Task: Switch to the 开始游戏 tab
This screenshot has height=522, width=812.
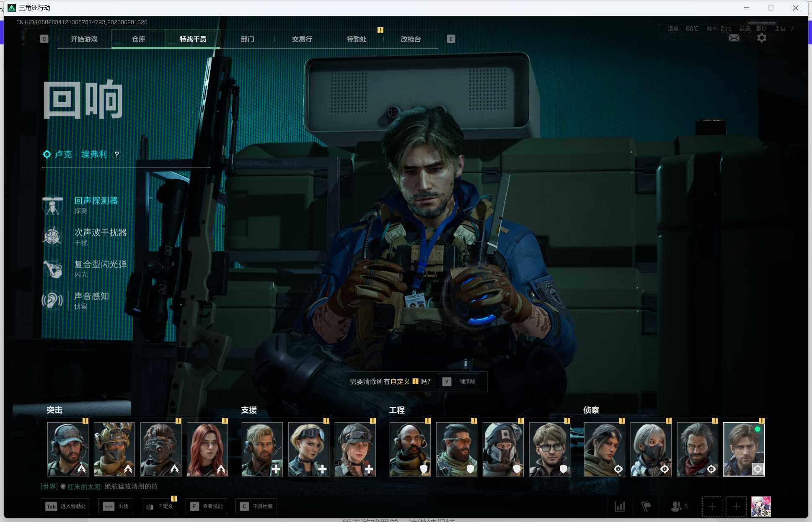Action: click(x=84, y=39)
